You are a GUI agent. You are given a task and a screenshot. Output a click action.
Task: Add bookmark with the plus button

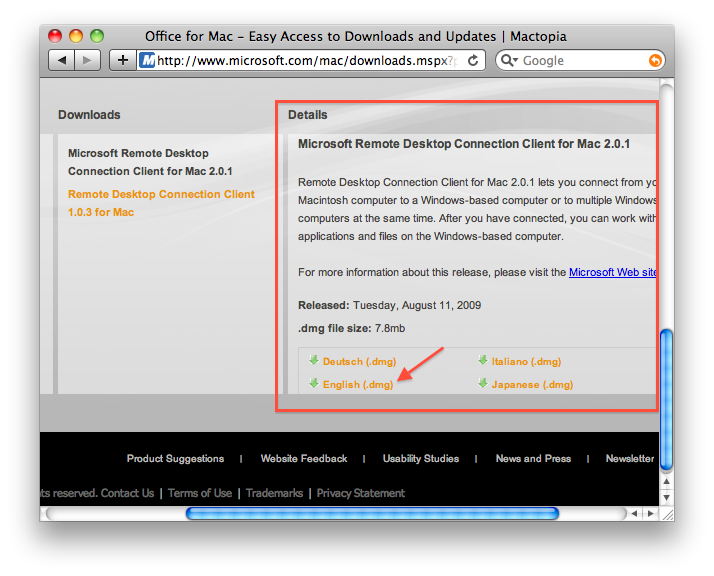[122, 60]
